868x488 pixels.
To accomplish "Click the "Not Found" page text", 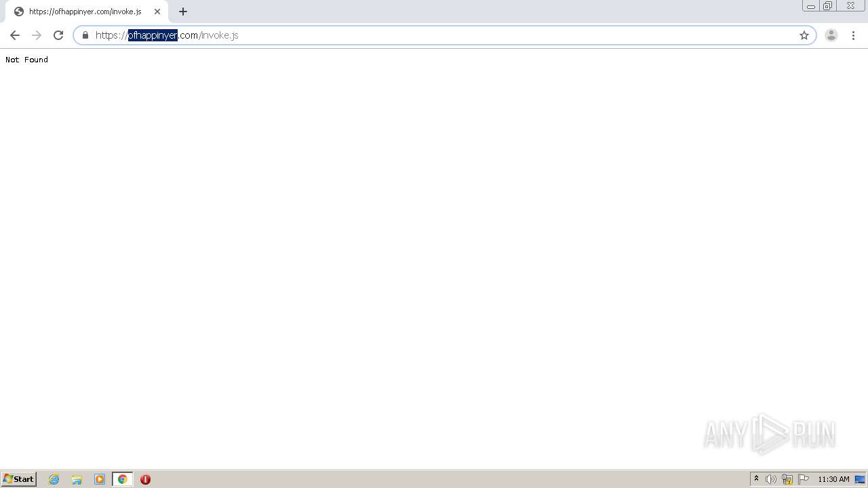I will click(26, 60).
